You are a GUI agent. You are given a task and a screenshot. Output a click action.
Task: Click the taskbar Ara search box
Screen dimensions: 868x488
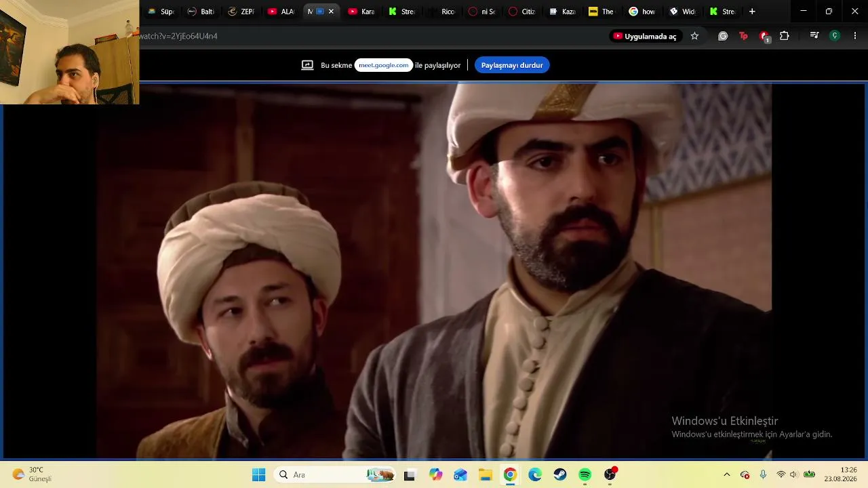[336, 475]
